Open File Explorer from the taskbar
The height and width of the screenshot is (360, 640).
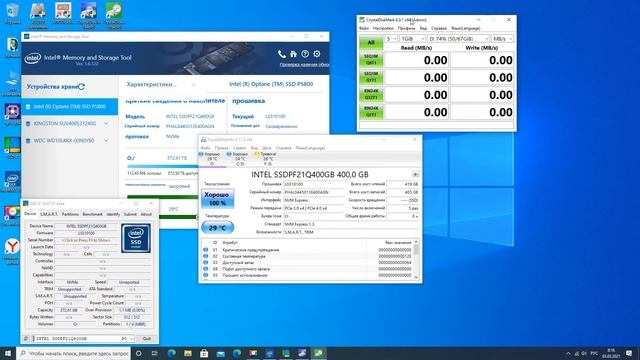point(188,353)
